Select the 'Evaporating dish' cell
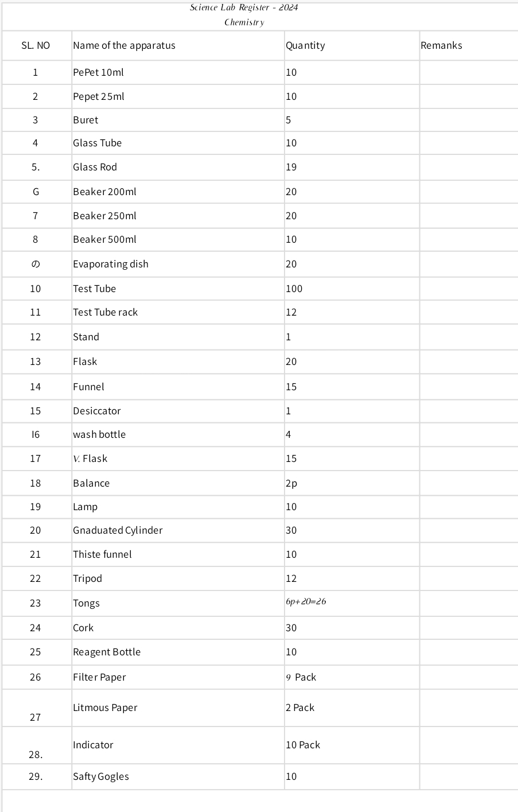Viewport: 518px width, 812px height. pyautogui.click(x=111, y=264)
